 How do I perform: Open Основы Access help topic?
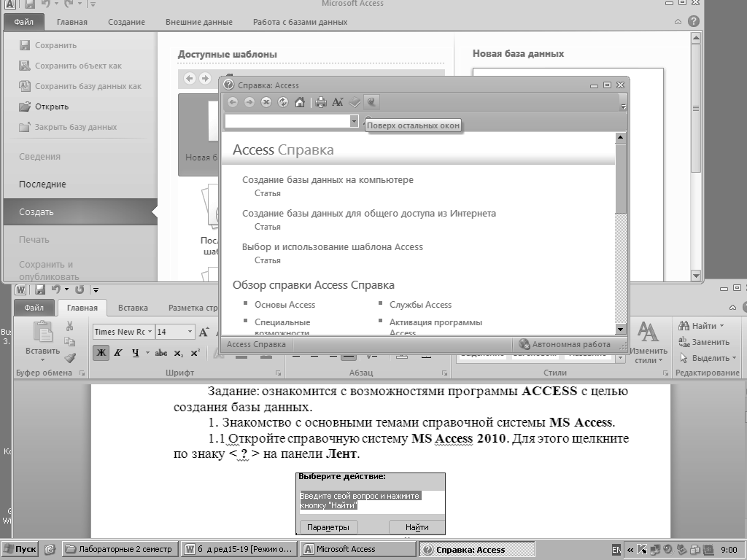click(285, 305)
